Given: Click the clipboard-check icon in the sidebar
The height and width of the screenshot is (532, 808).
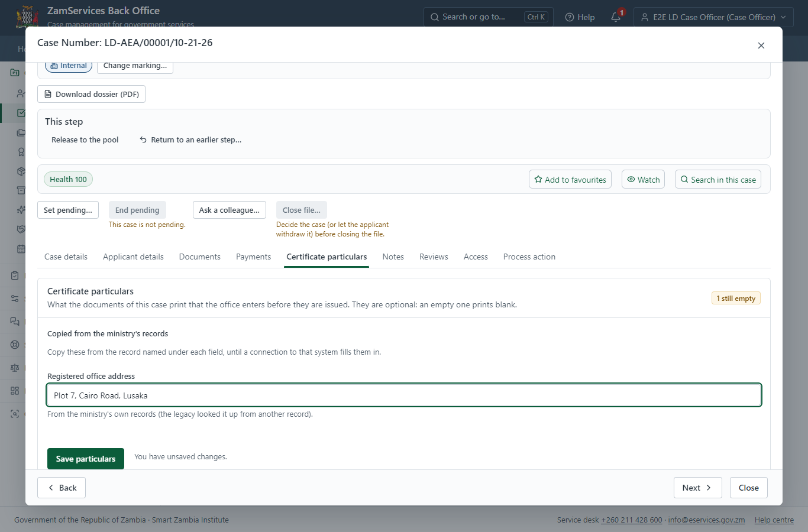Looking at the screenshot, I should point(15,275).
